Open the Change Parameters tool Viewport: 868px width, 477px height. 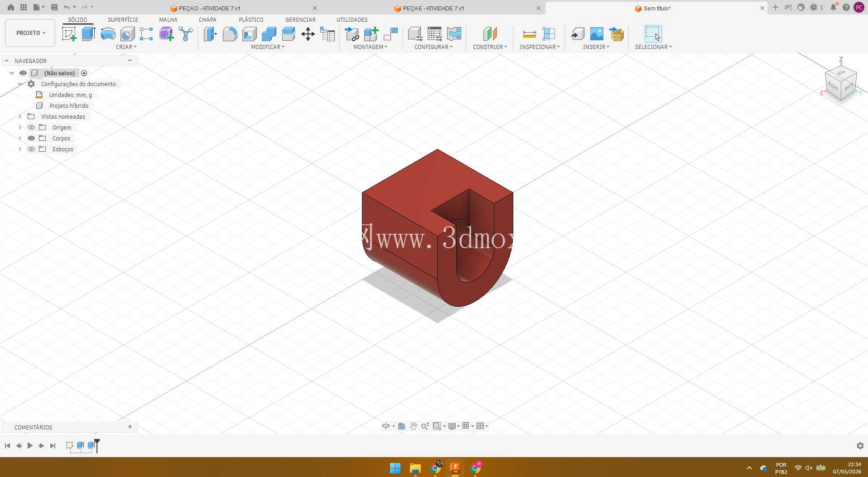point(328,34)
